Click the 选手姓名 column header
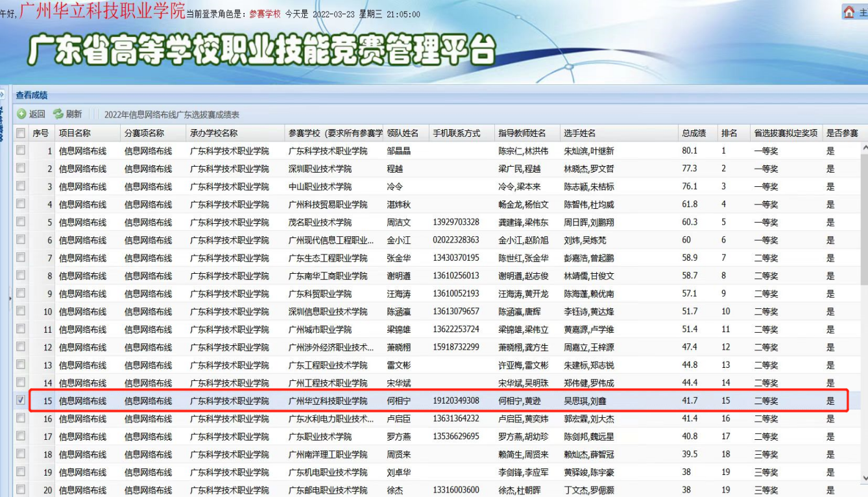The width and height of the screenshot is (868, 497). [x=579, y=133]
